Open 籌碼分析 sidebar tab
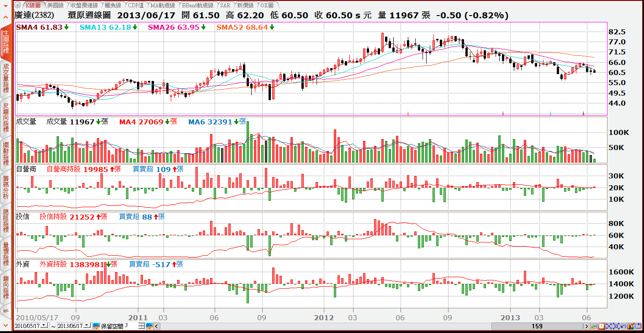 click(x=5, y=187)
